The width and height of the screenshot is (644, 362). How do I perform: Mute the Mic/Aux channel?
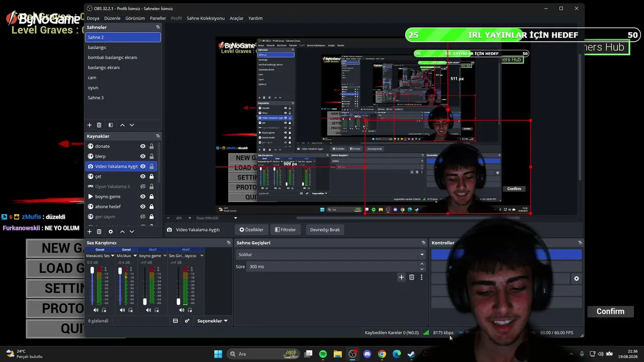122,310
